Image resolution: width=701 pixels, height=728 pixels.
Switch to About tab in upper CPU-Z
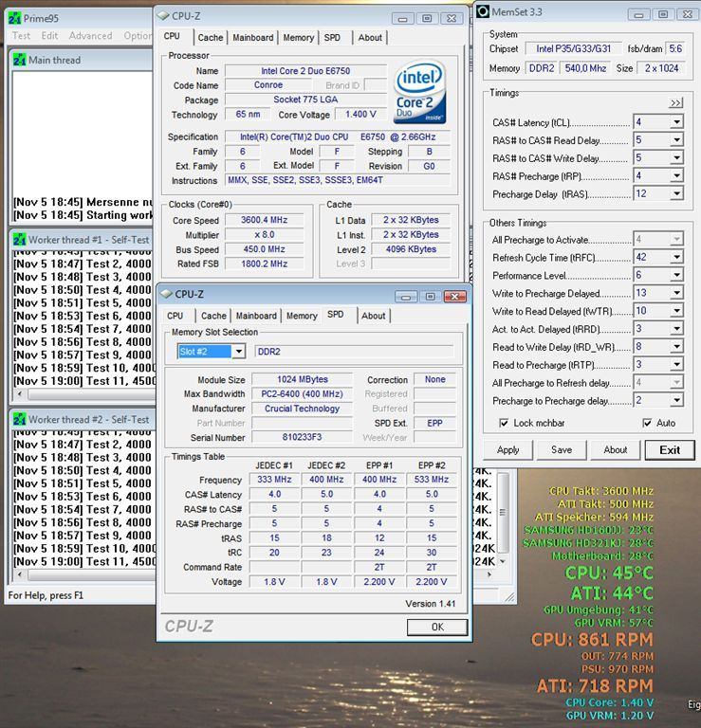(x=370, y=38)
